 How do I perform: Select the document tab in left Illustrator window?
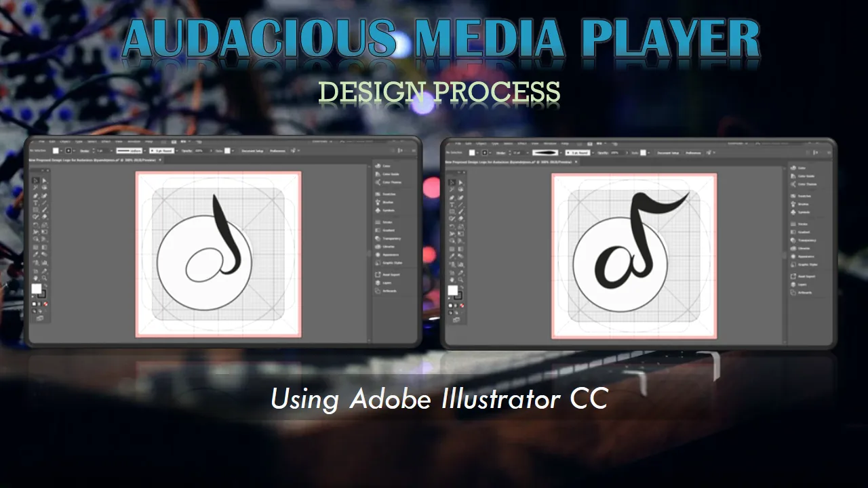tap(93, 160)
